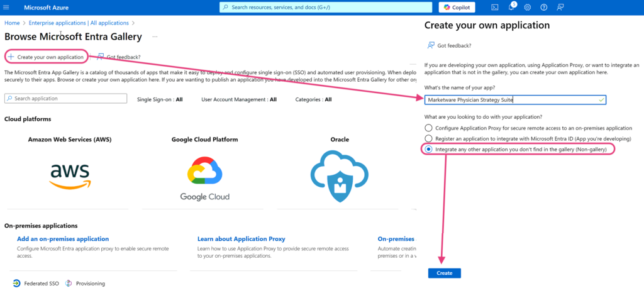Click the Copilot button

pyautogui.click(x=457, y=8)
